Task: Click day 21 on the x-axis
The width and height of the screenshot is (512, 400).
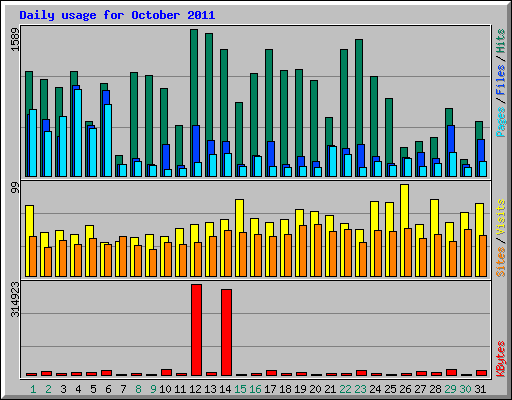Action: pos(330,389)
